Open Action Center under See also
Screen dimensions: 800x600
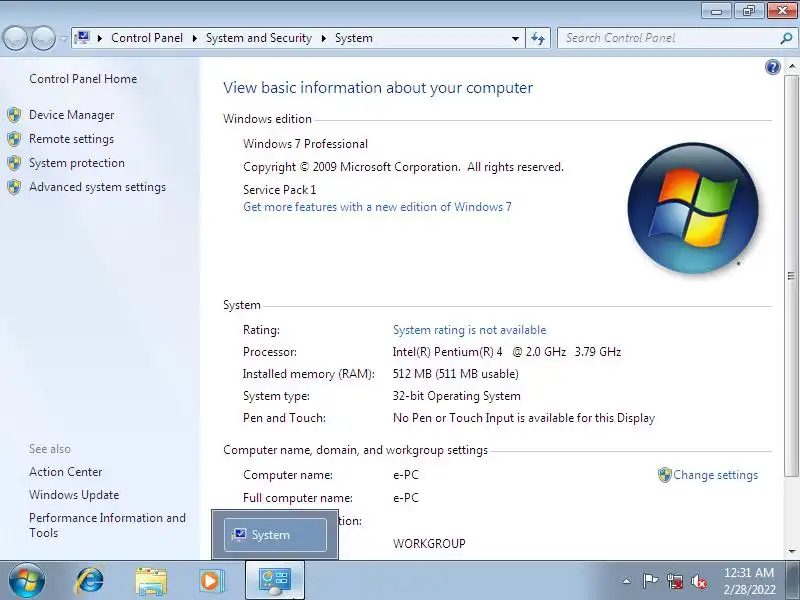pyautogui.click(x=65, y=472)
